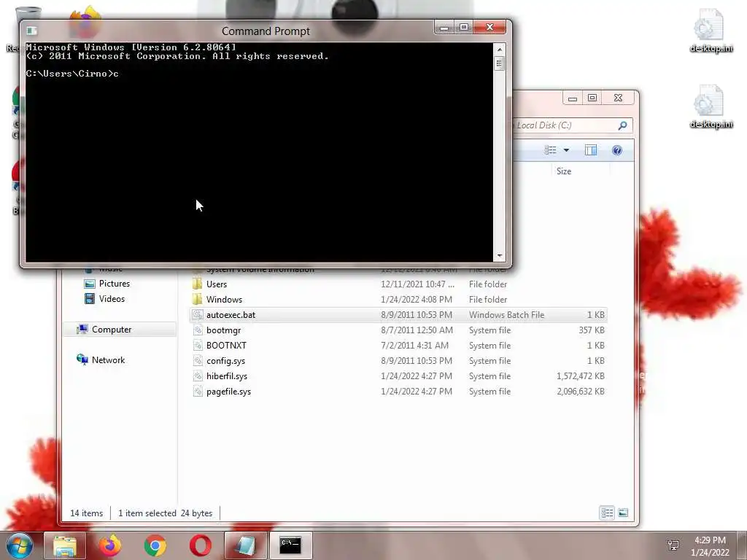The height and width of the screenshot is (560, 747).
Task: Launch Firefox from the taskbar
Action: tap(110, 545)
